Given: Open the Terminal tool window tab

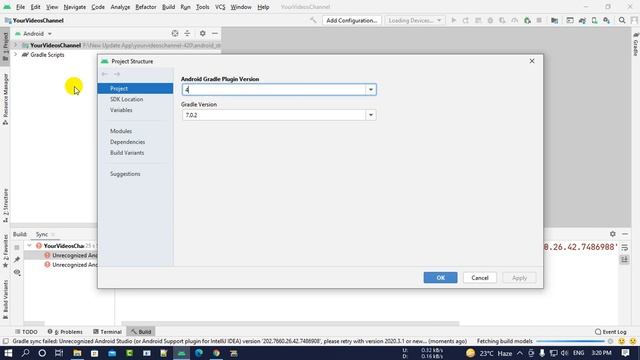Looking at the screenshot, I should click(x=107, y=332).
